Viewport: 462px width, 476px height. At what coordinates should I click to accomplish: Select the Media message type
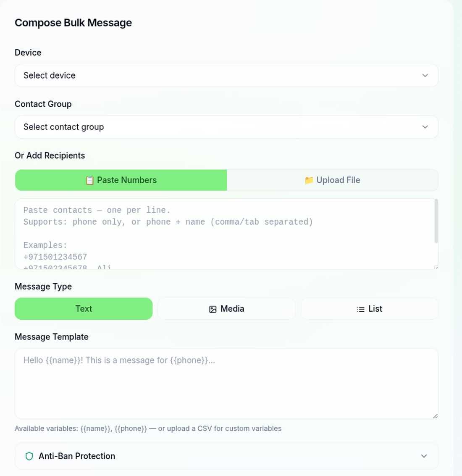pyautogui.click(x=226, y=309)
